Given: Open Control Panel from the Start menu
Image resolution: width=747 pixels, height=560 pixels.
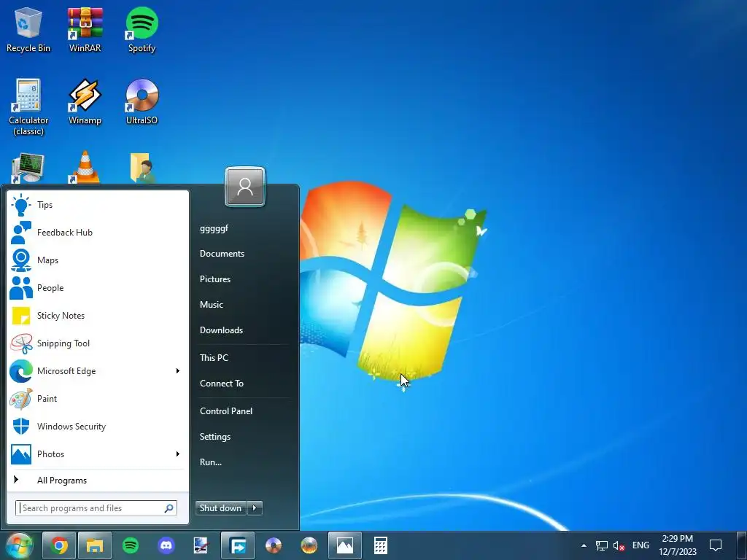Looking at the screenshot, I should [226, 411].
